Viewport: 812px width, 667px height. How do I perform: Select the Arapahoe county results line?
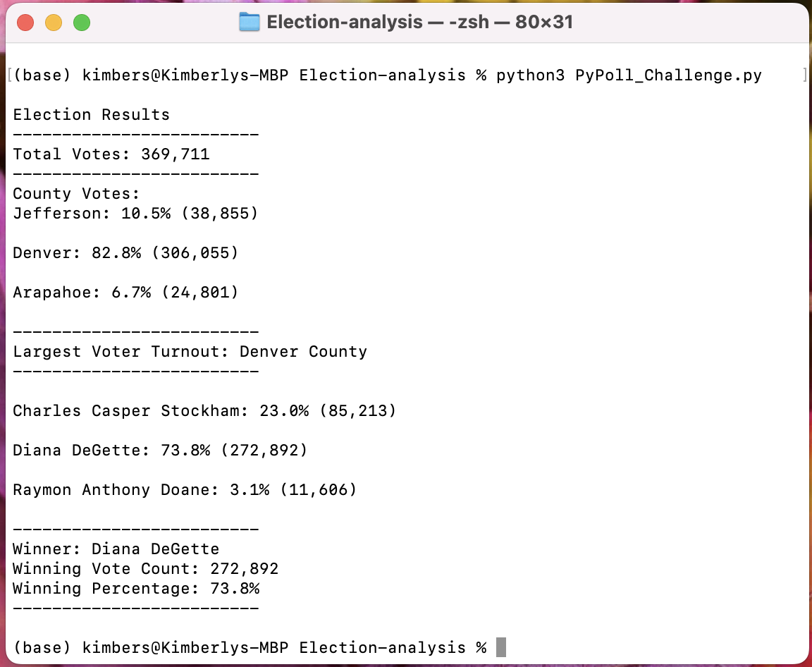point(125,292)
